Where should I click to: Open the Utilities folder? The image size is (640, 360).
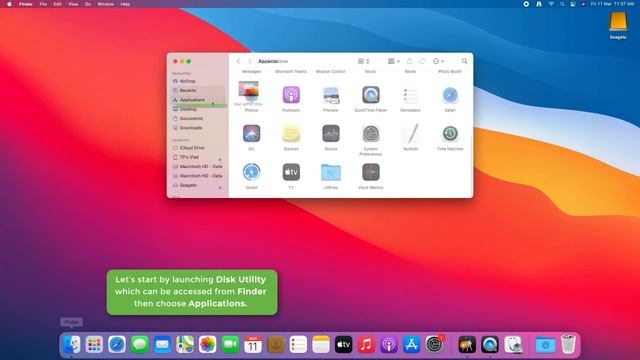pyautogui.click(x=331, y=172)
